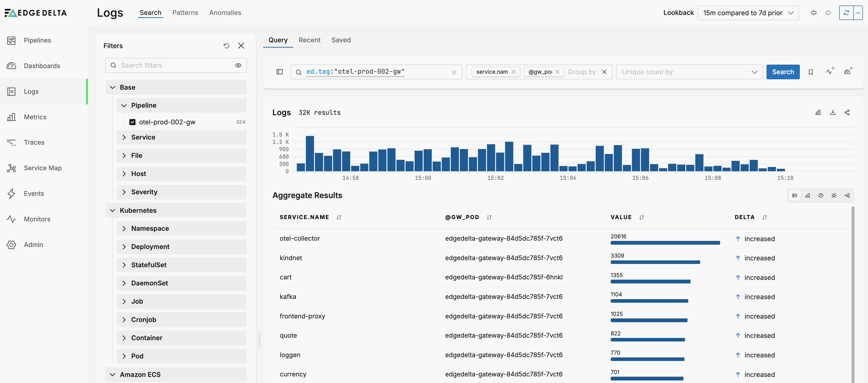This screenshot has width=868, height=383.
Task: Sort by SERVICE.NAME column
Action: [x=339, y=217]
